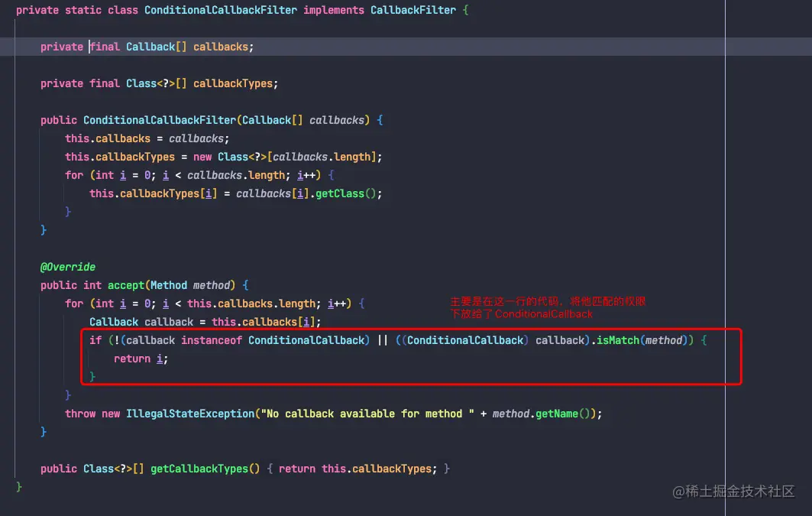
Task: Select the 'static' keyword in the class declaration
Action: click(x=82, y=10)
